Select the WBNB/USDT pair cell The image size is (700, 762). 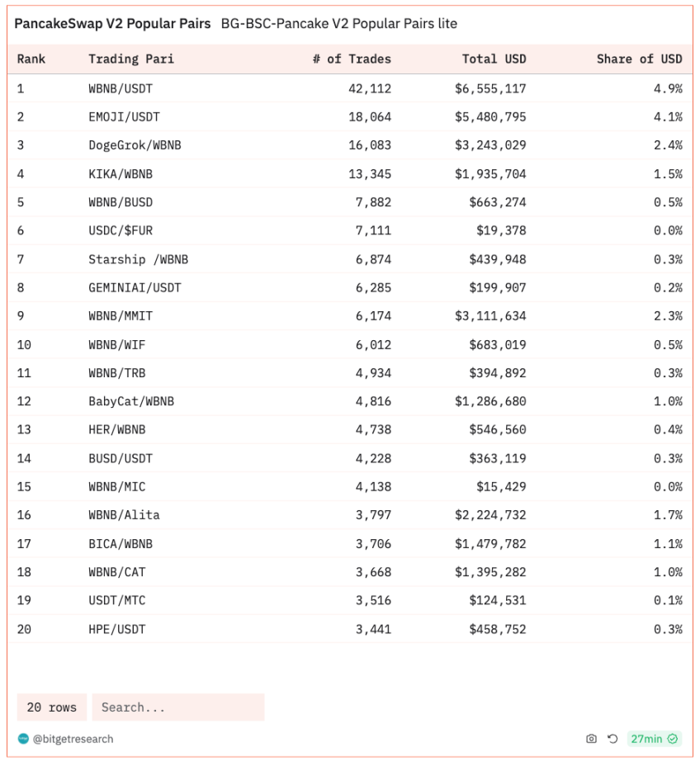pyautogui.click(x=121, y=88)
